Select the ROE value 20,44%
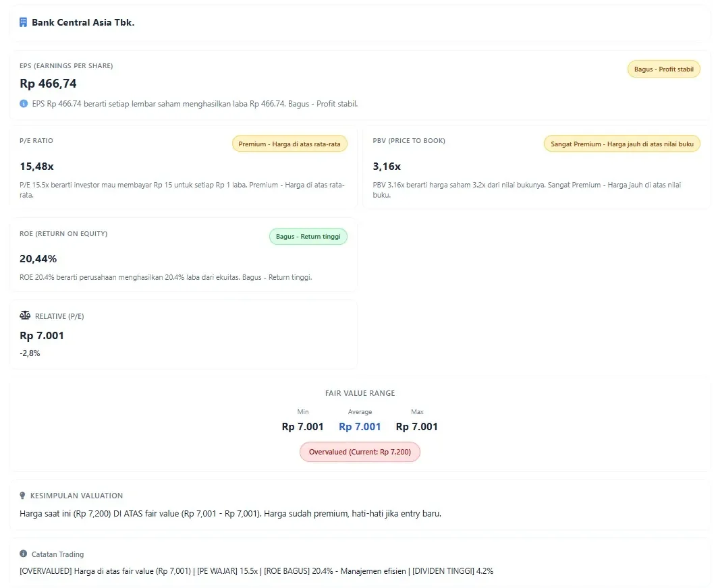Image resolution: width=718 pixels, height=588 pixels. [x=38, y=258]
